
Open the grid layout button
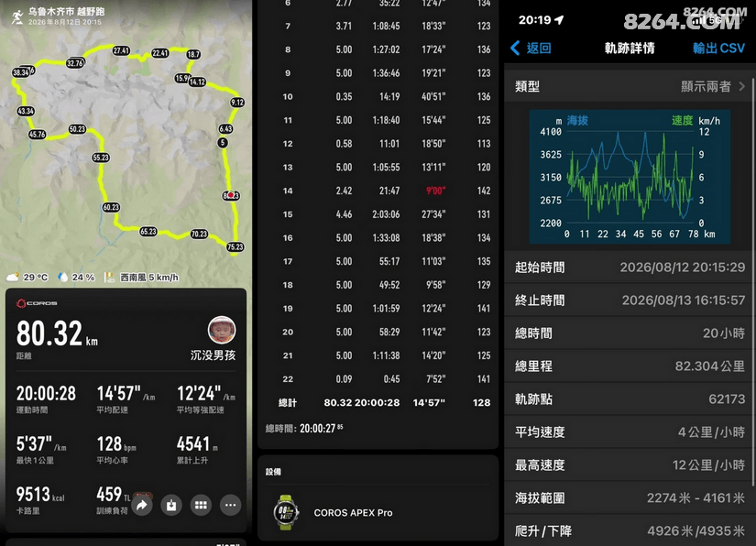pyautogui.click(x=201, y=505)
